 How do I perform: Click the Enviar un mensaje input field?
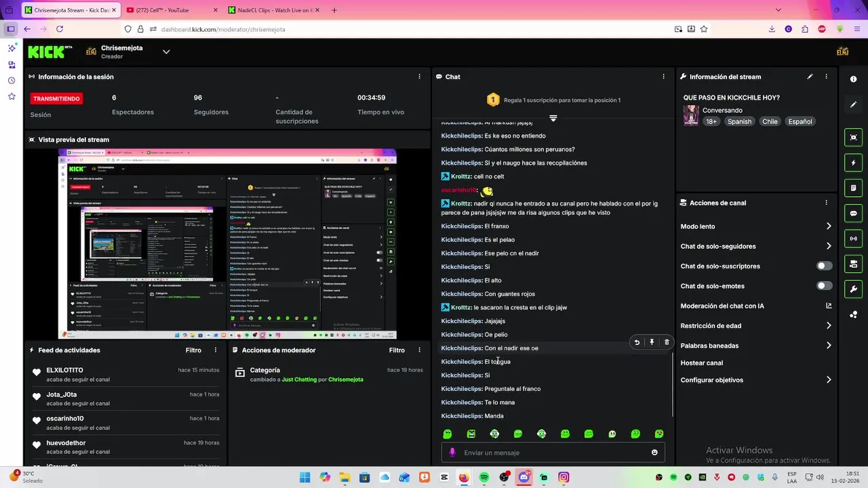(553, 452)
